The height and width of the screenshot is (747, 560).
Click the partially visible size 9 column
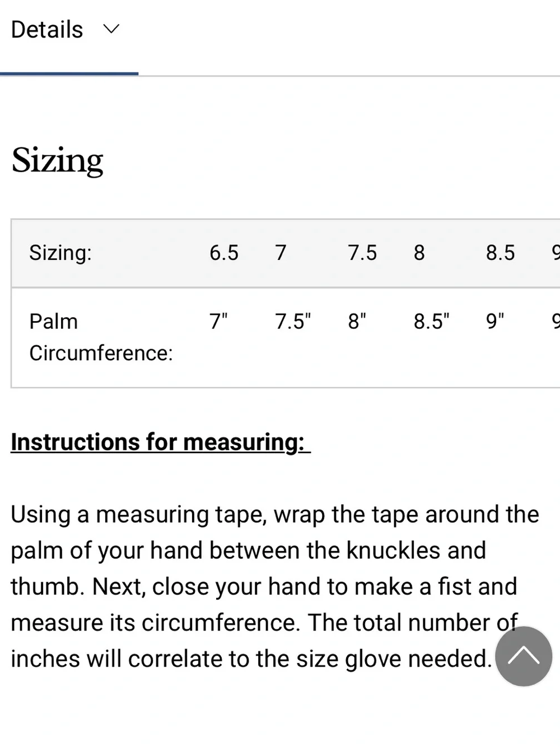pos(556,253)
